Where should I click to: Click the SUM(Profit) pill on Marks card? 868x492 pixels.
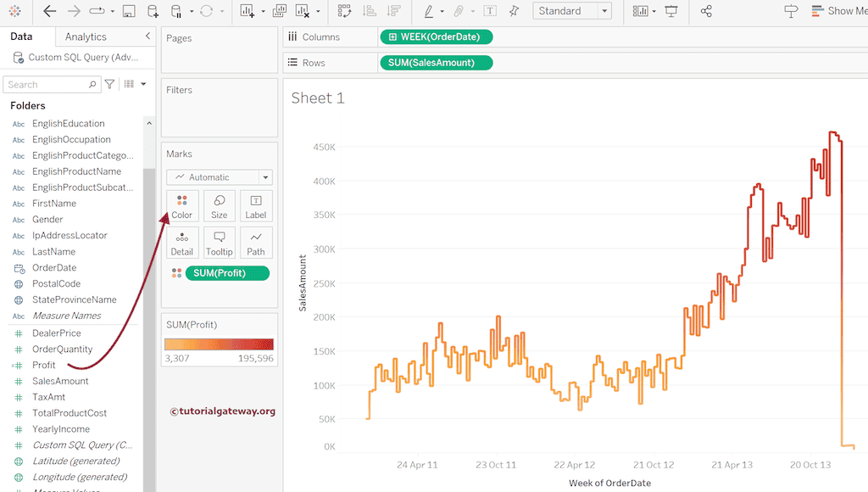220,273
